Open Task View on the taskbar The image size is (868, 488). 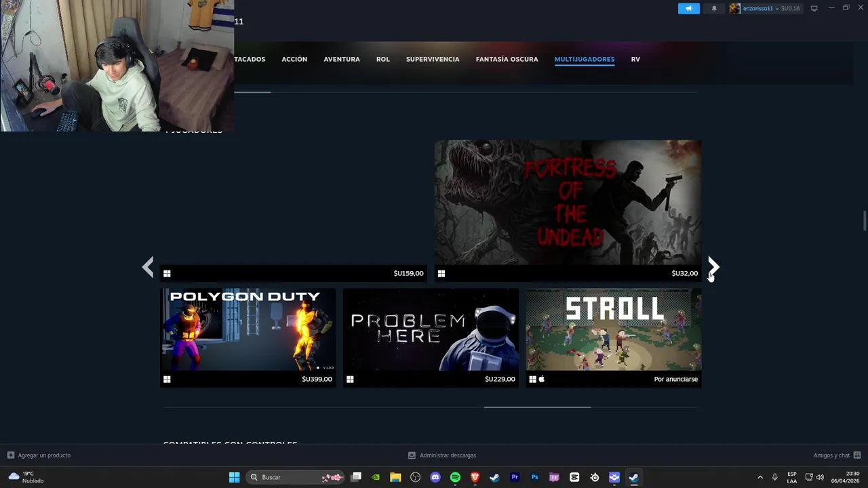pyautogui.click(x=356, y=477)
